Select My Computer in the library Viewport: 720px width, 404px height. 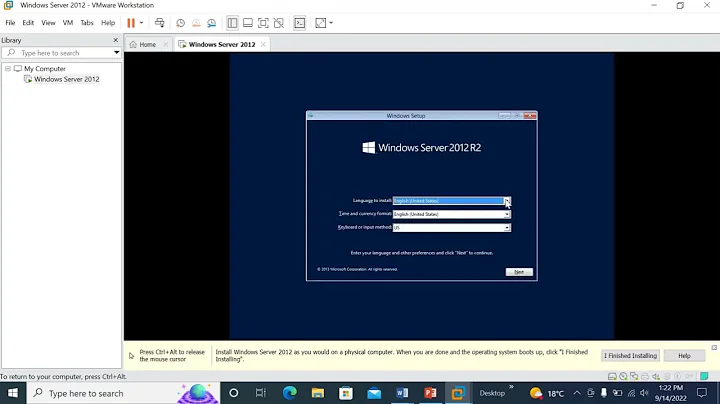[45, 68]
